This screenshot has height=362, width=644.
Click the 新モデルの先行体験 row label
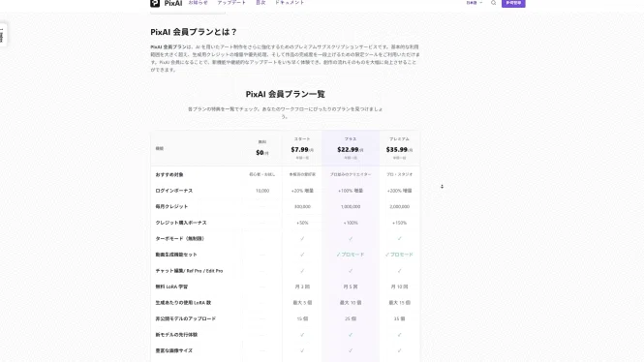click(x=176, y=335)
